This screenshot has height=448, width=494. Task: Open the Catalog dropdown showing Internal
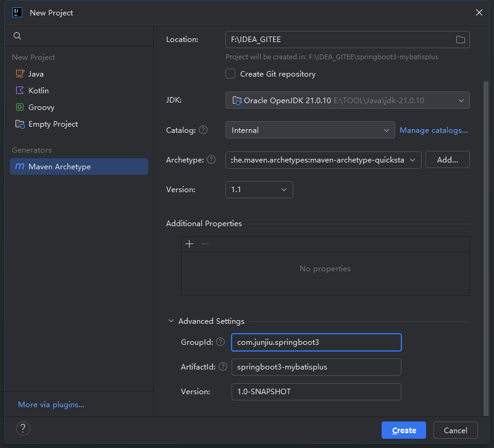click(310, 130)
